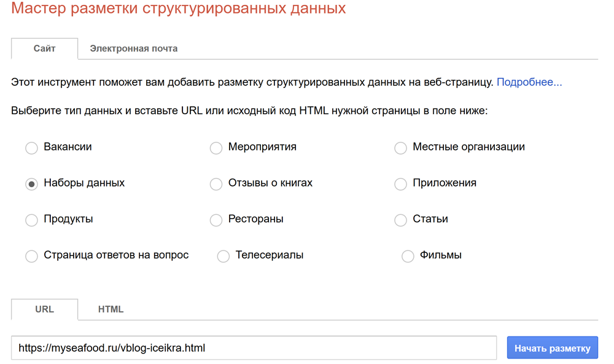Pick the Статьи radio option
The width and height of the screenshot is (614, 364).
pyautogui.click(x=400, y=220)
